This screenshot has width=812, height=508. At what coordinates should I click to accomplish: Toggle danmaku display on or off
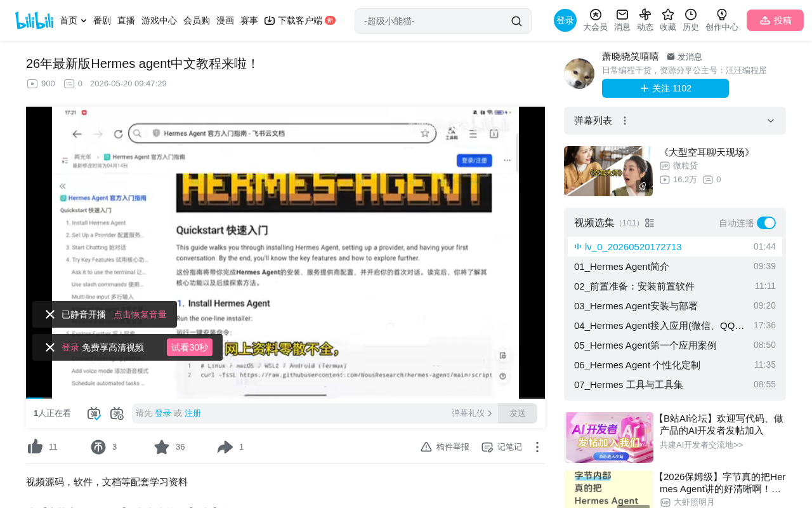(x=94, y=413)
